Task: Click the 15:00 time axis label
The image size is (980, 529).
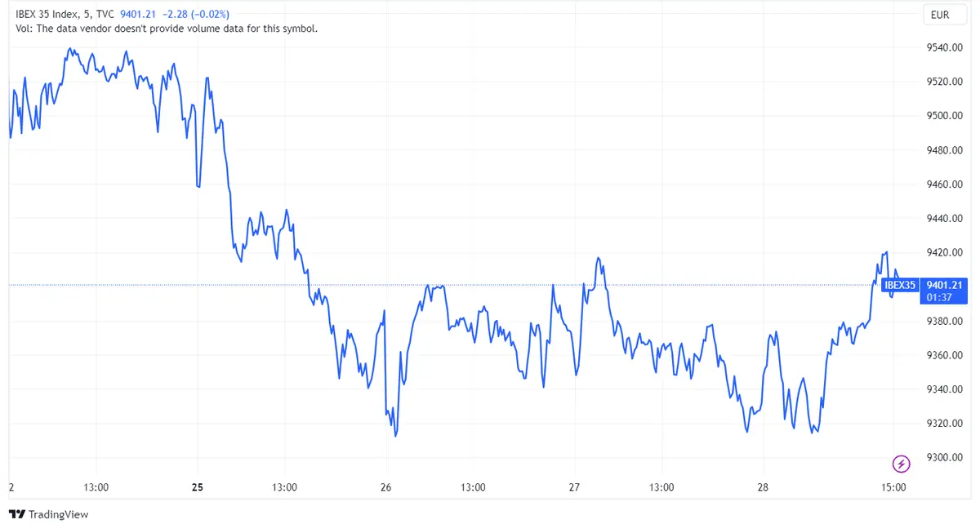Action: pos(894,487)
